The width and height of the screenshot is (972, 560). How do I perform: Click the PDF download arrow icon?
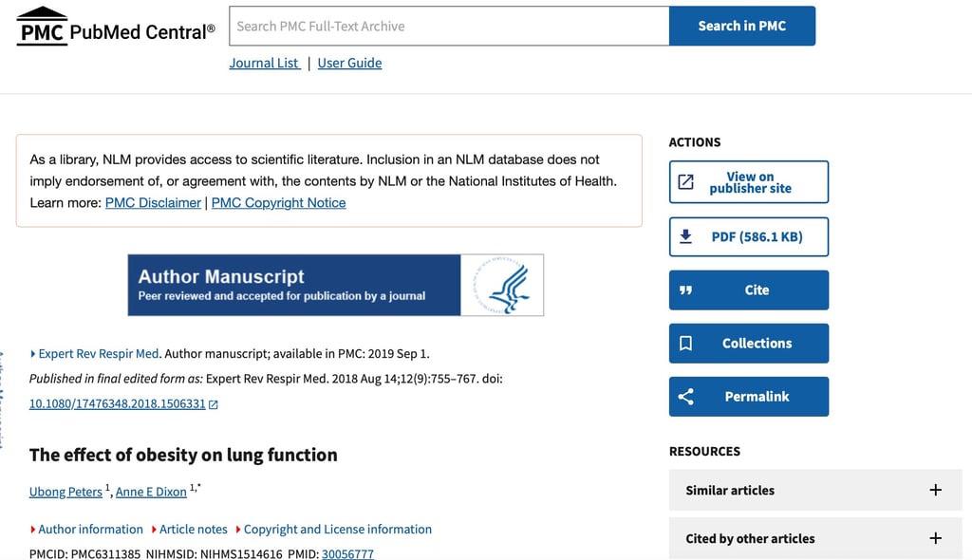pyautogui.click(x=685, y=236)
